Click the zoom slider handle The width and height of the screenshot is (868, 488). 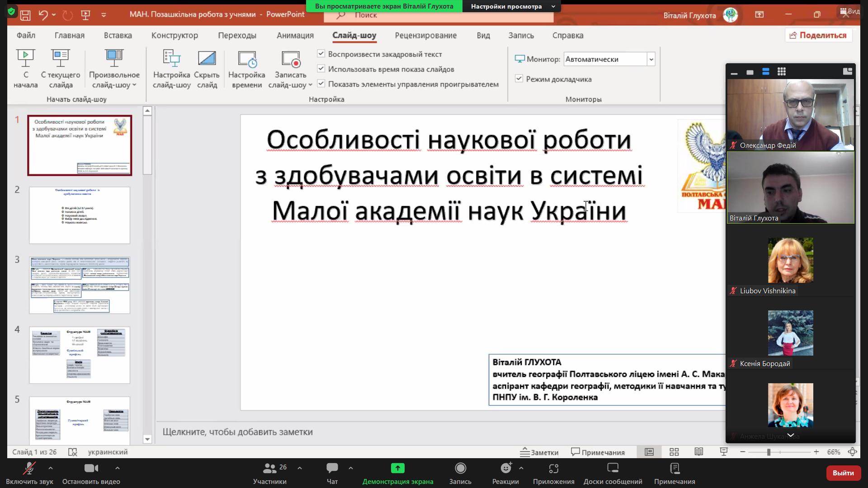[x=768, y=452]
